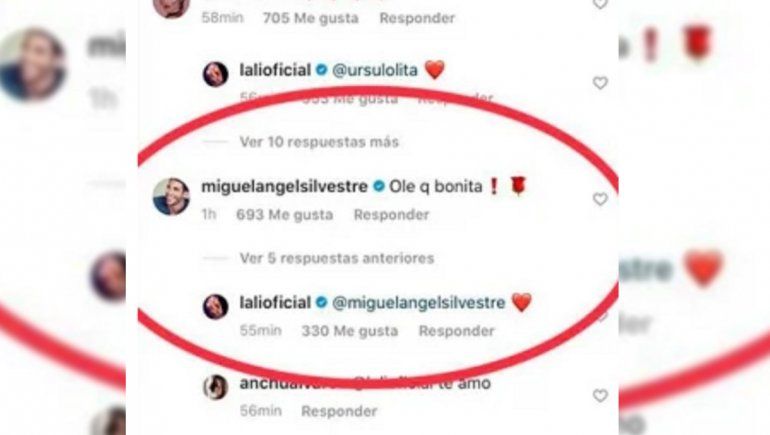Reply to miguelangelsilvestre's Ole q bonita comment
770x435 pixels.
point(391,215)
